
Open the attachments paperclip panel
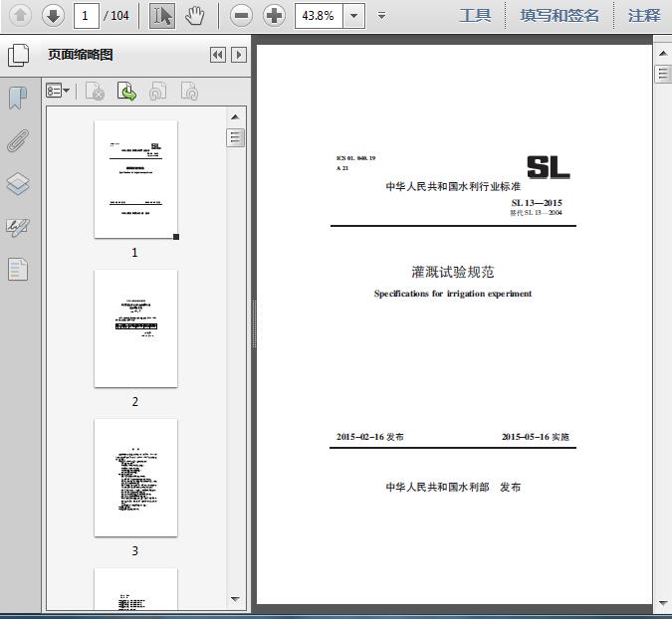pos(18,141)
